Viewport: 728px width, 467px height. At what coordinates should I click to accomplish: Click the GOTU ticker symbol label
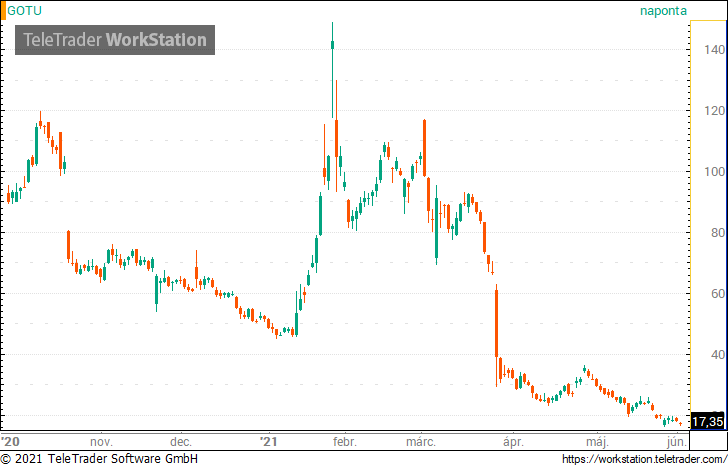(24, 11)
